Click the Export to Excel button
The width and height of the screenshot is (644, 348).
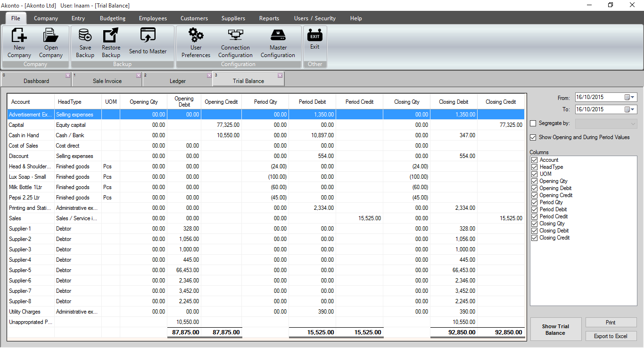(x=611, y=336)
